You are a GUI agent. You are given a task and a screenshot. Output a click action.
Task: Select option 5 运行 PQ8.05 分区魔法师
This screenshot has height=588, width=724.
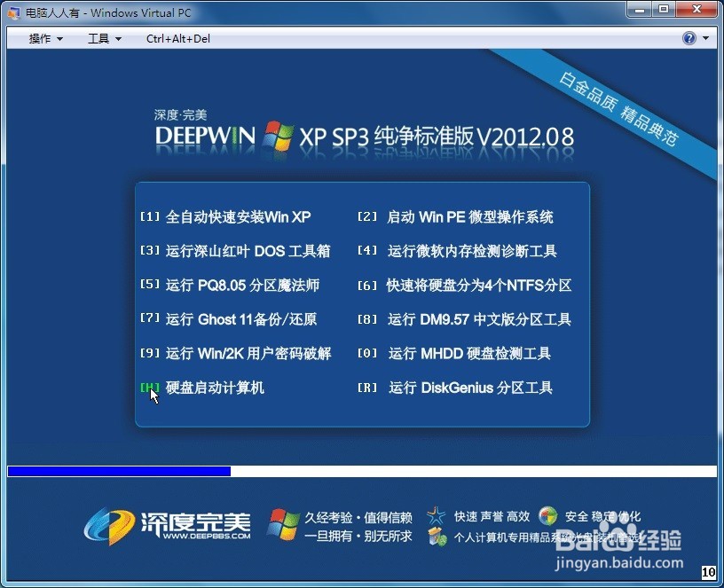230,286
